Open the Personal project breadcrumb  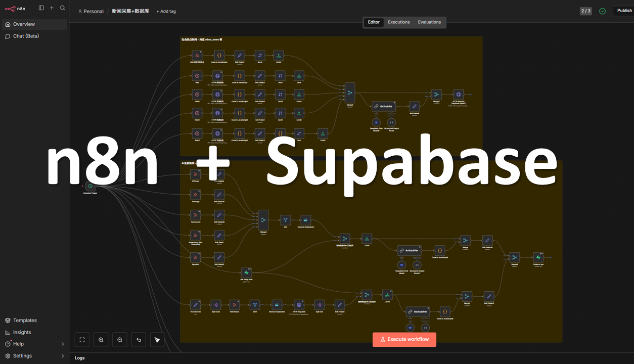click(x=91, y=11)
